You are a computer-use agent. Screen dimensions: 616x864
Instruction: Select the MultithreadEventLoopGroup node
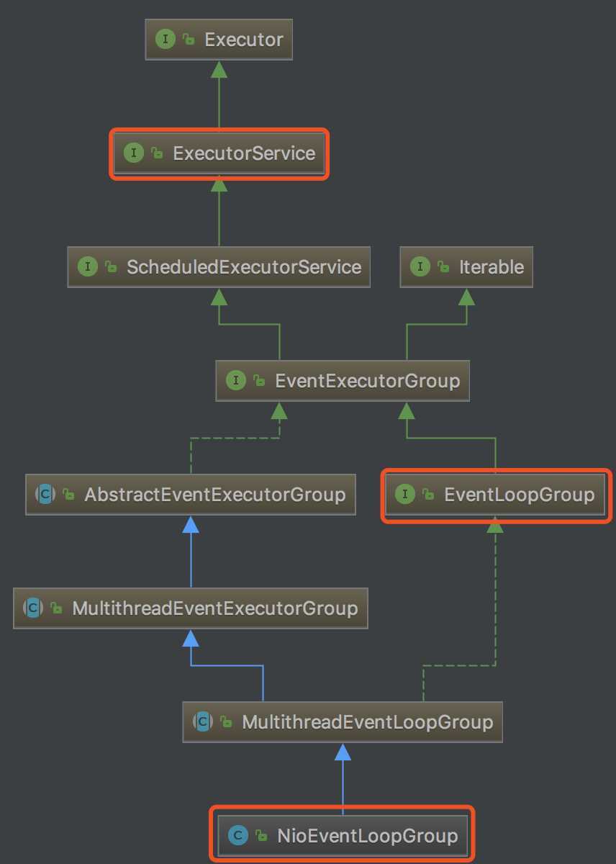click(343, 721)
